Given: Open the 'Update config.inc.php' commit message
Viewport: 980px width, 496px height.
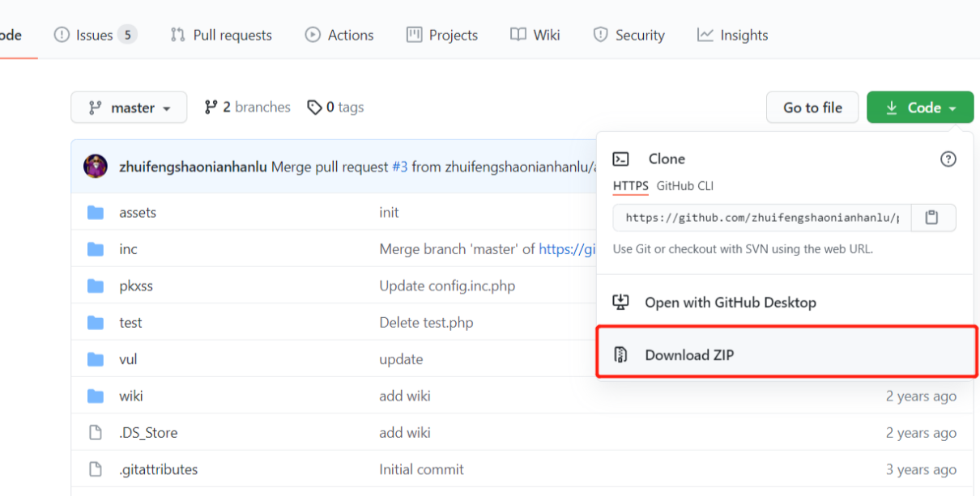Looking at the screenshot, I should [447, 286].
